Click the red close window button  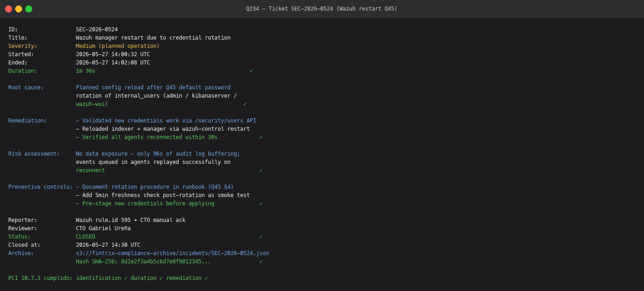tap(8, 9)
